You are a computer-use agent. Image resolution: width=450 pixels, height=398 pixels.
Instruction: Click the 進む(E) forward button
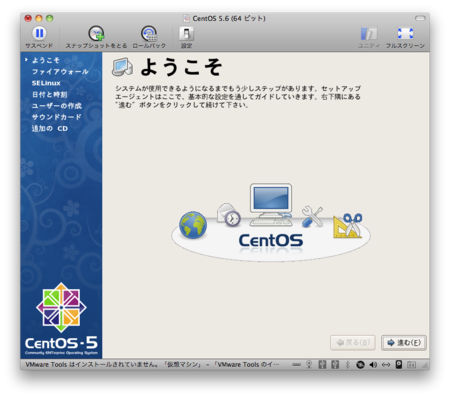404,342
